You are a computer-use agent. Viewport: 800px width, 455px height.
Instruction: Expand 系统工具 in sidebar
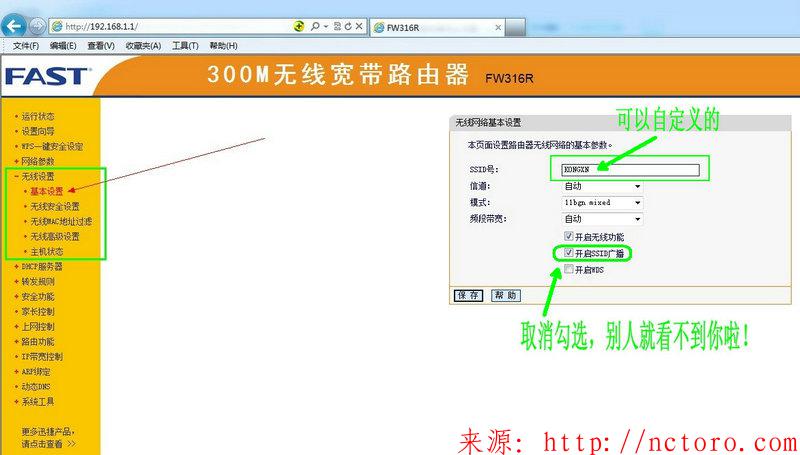38,402
